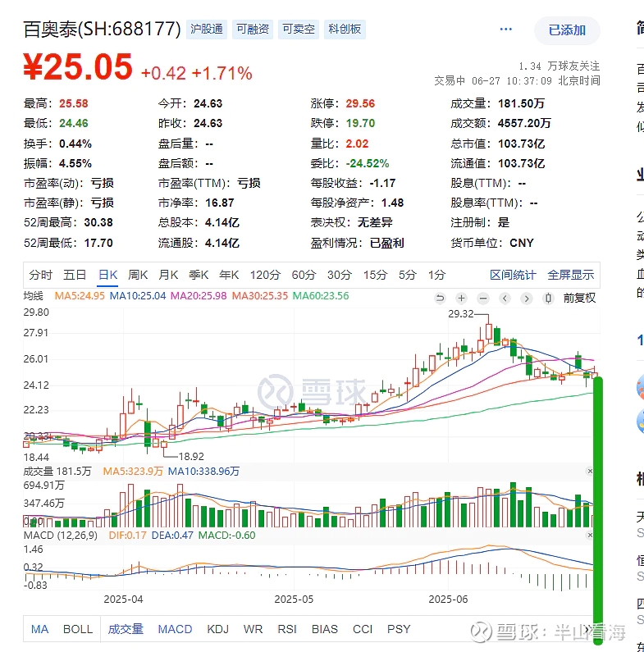Click the 2025-05 date label on time axis
Screen dimensions: 644x652
(294, 600)
